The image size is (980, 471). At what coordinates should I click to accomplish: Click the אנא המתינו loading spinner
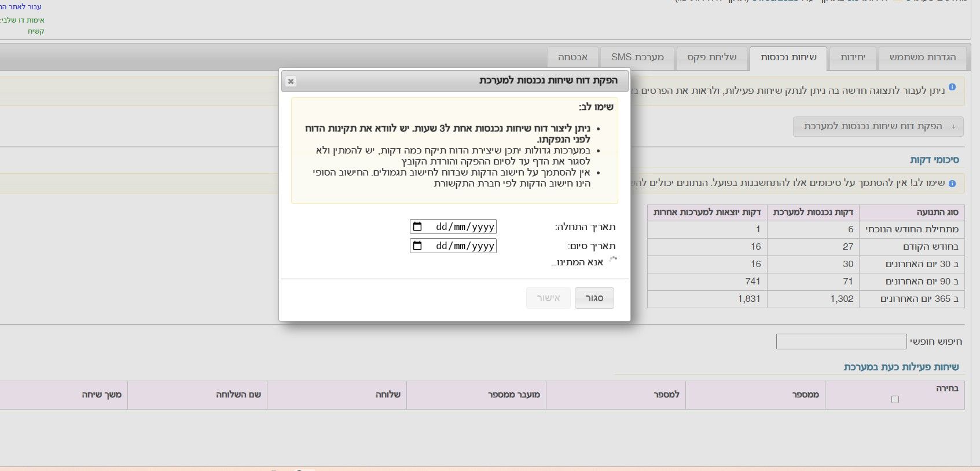(613, 259)
